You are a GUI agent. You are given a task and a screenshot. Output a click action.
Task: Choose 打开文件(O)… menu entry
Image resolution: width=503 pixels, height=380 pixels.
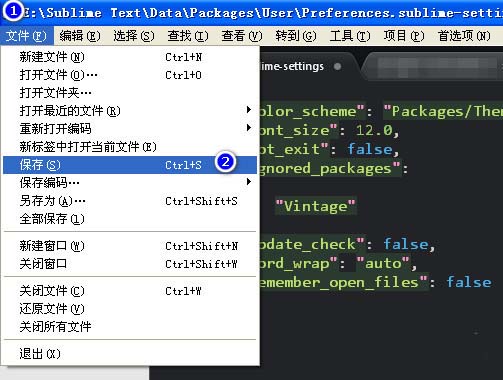pyautogui.click(x=130, y=75)
